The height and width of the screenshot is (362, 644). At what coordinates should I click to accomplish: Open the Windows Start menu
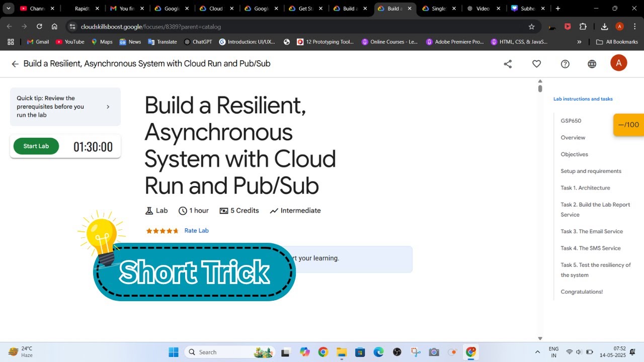coord(174,352)
